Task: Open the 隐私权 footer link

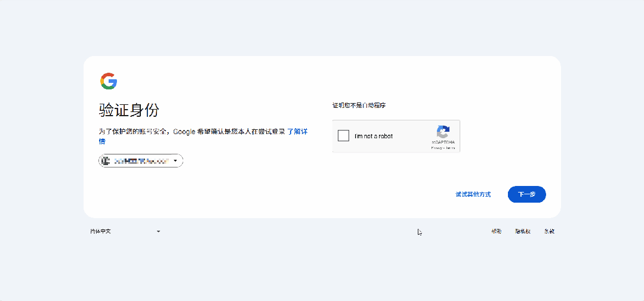Action: (523, 231)
